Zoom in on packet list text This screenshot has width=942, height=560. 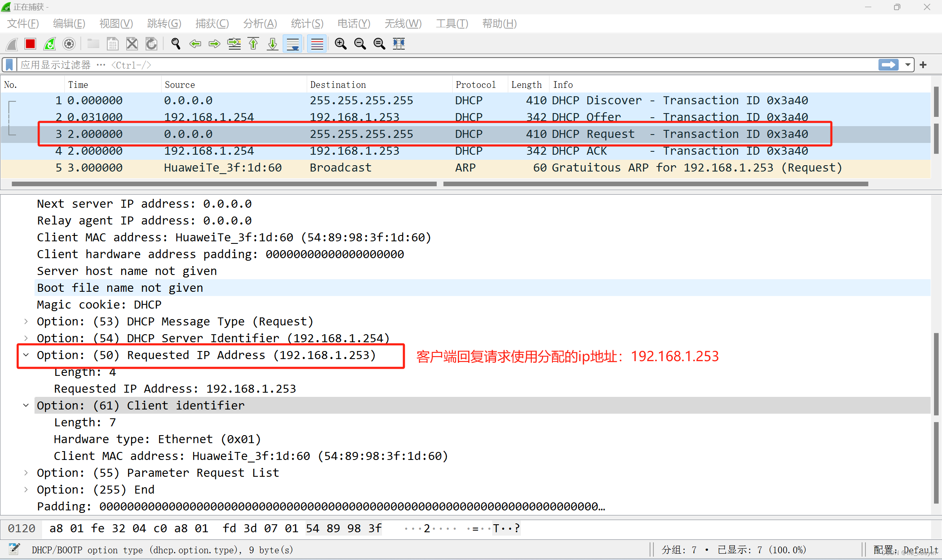tap(340, 44)
